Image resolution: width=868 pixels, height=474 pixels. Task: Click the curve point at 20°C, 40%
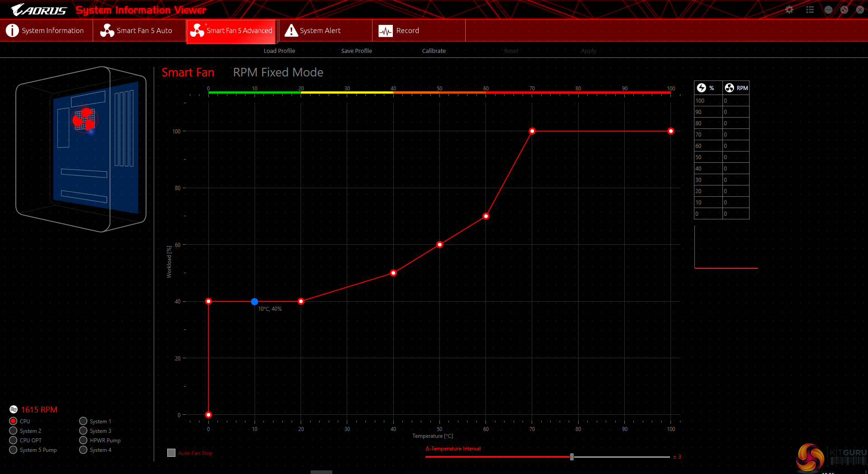coord(301,301)
